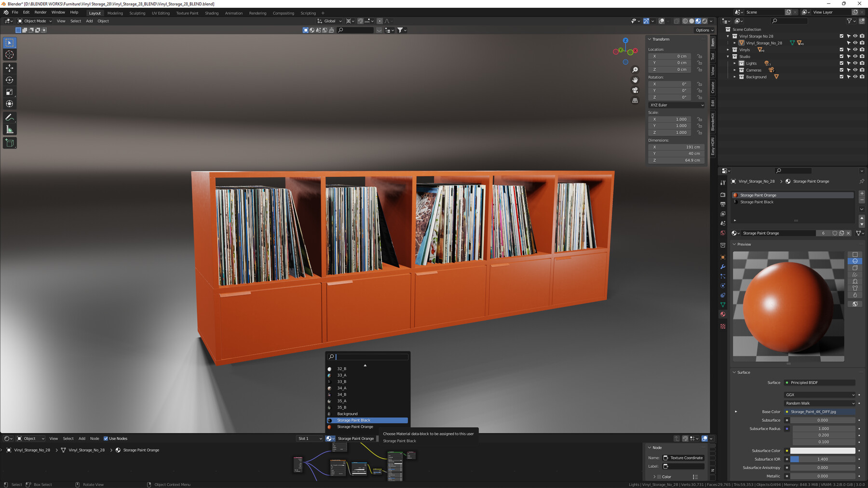Toggle the Use Nodes checkbox
Viewport: 868px width, 488px height.
(106, 438)
